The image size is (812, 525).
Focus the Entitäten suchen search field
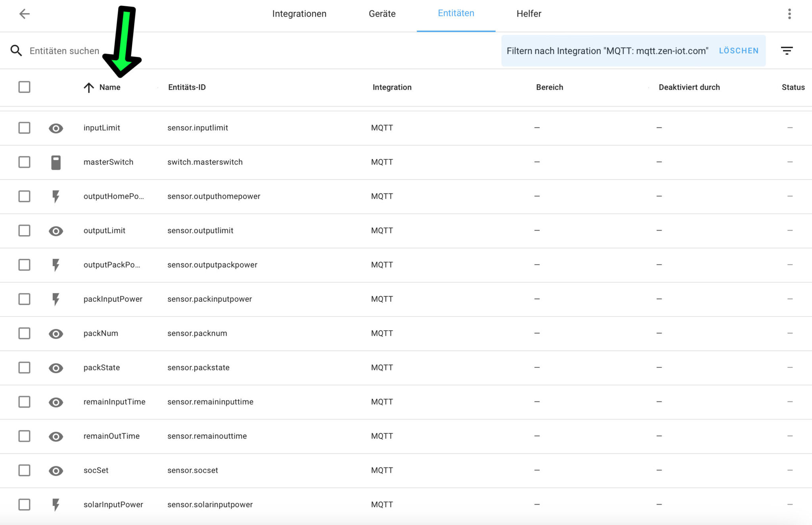64,51
